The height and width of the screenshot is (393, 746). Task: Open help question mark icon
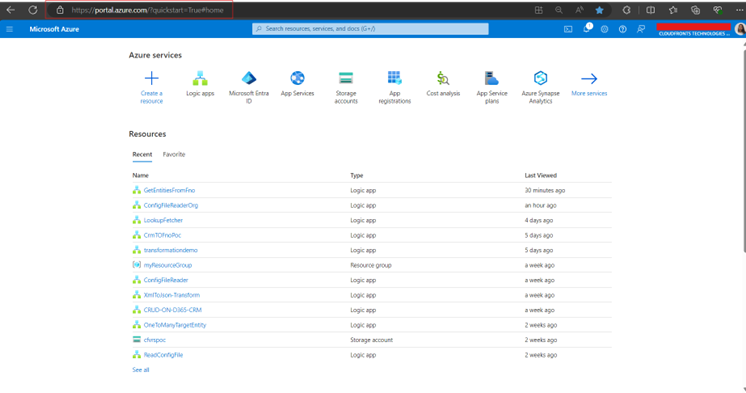pyautogui.click(x=622, y=29)
